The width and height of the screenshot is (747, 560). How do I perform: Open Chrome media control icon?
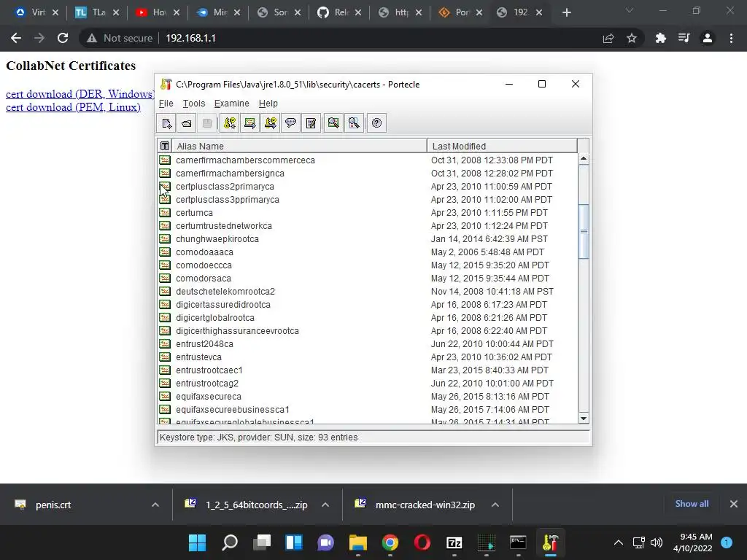684,38
